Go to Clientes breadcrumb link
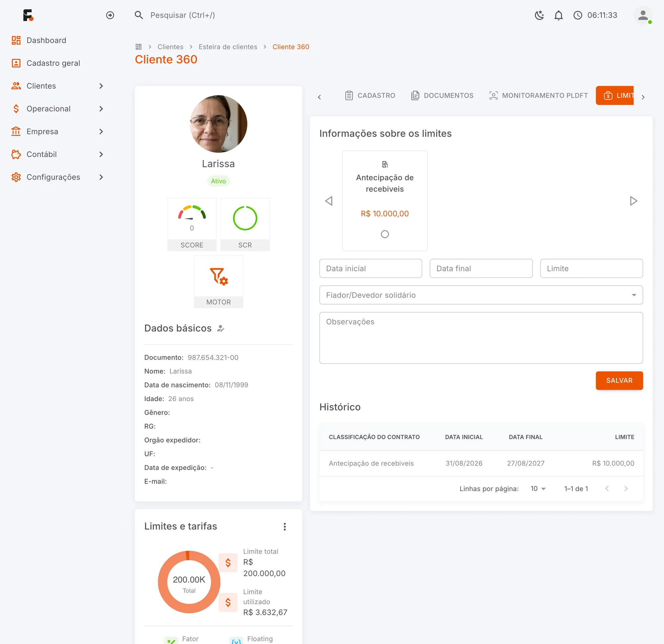 170,47
